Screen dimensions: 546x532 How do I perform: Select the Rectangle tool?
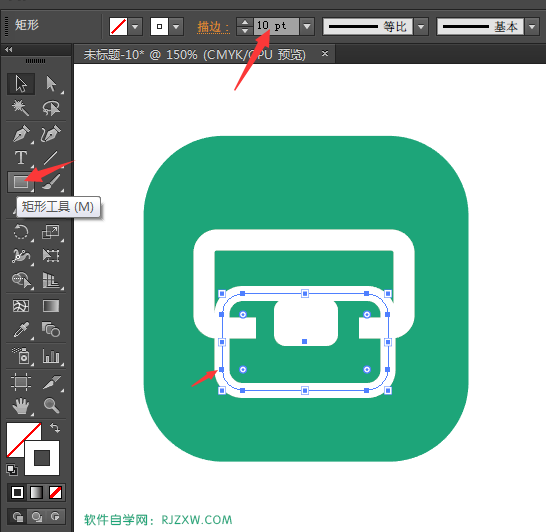(x=21, y=181)
